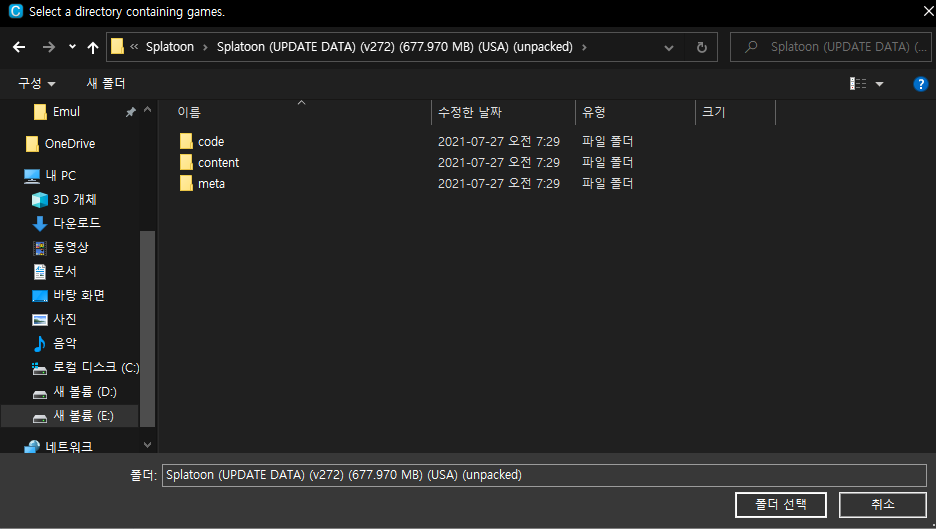Go back using the left arrow
This screenshot has width=936, height=529.
pos(19,47)
